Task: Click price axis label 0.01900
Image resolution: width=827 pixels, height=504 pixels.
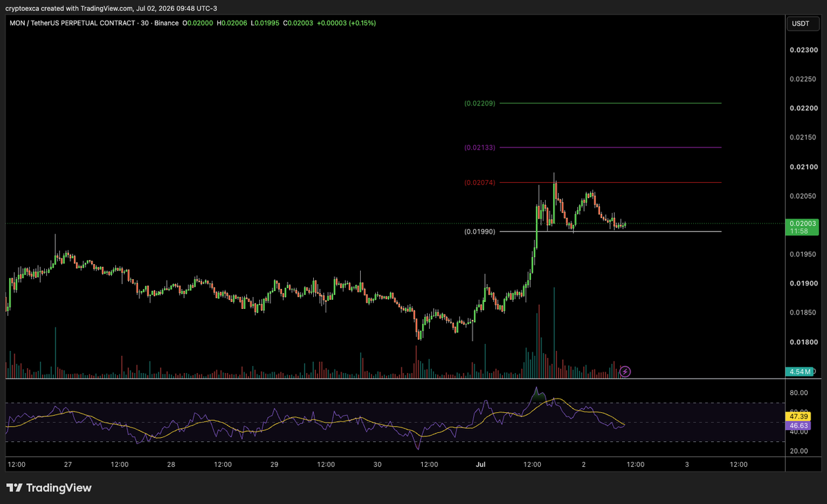Action: [804, 283]
